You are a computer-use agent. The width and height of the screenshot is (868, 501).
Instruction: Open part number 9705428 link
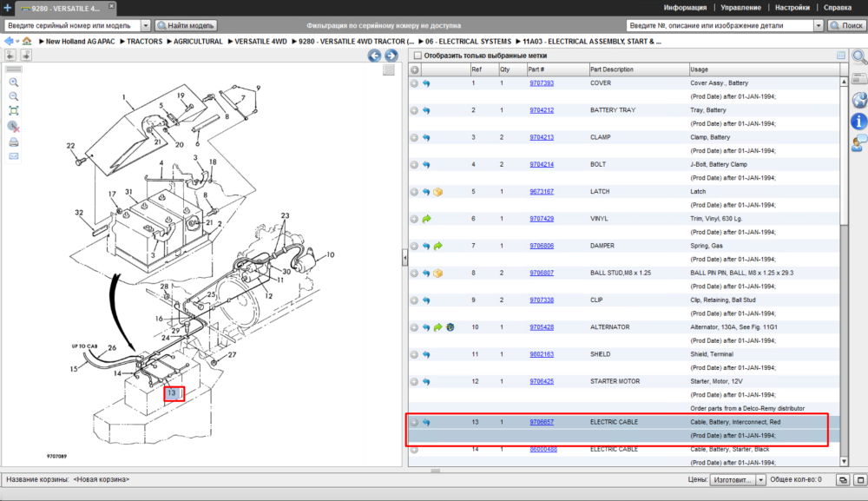(x=542, y=327)
